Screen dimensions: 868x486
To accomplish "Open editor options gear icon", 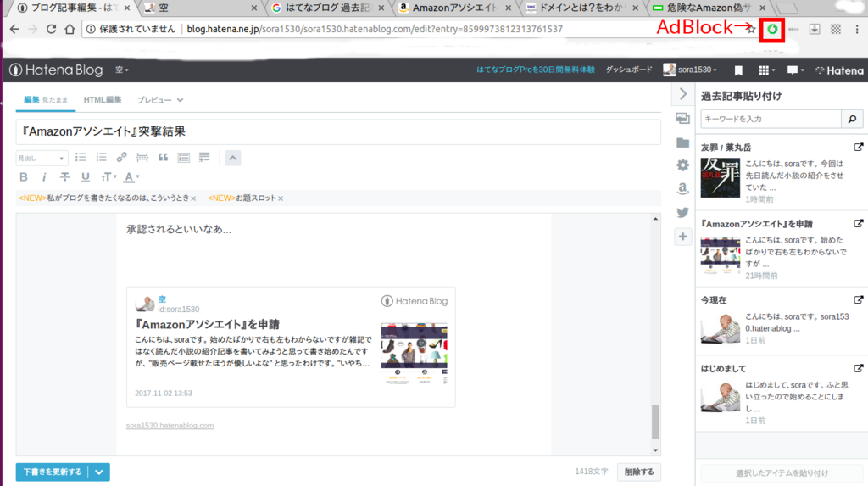I will point(682,165).
